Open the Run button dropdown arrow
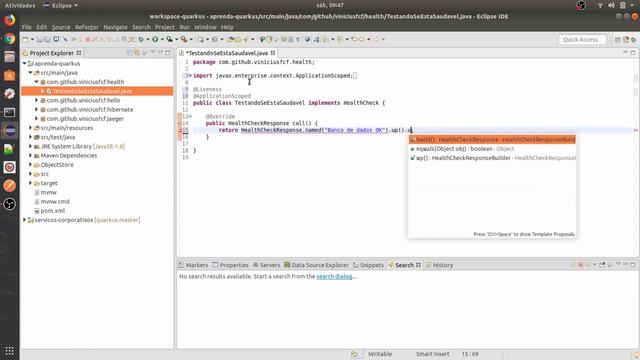Screen dimensions: 640x360 tap(162, 39)
